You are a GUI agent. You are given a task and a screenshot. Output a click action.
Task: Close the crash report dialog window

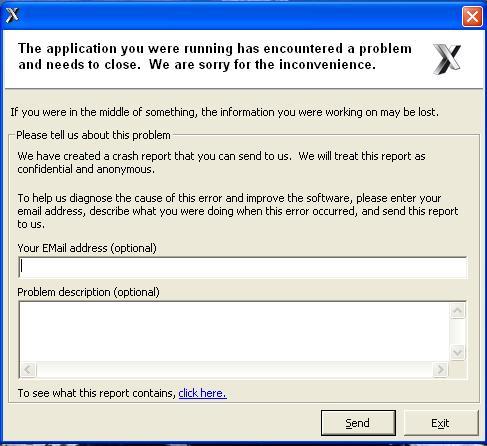472,16
